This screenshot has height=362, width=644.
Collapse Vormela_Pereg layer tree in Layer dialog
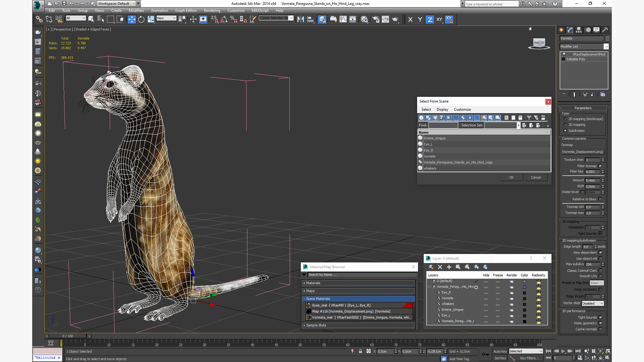(429, 287)
